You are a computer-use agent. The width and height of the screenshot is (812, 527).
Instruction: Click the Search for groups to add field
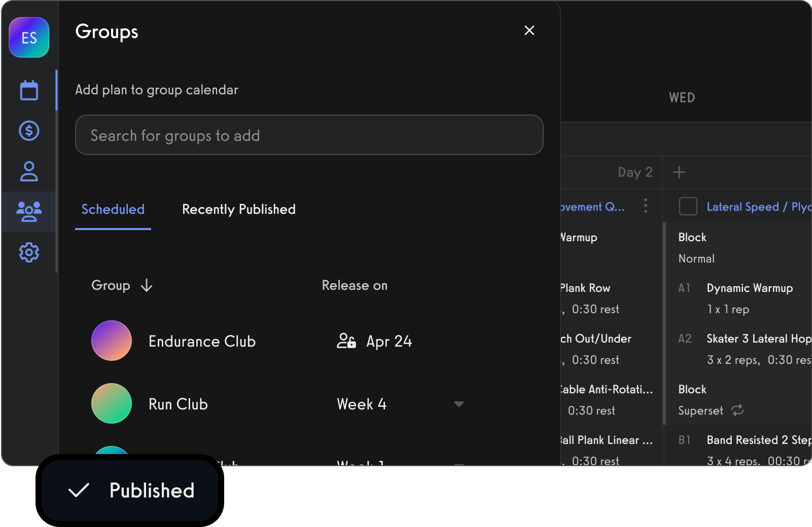309,135
